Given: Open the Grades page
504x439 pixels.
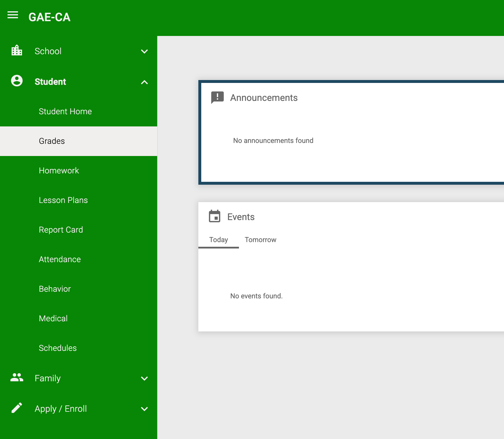Looking at the screenshot, I should pyautogui.click(x=52, y=141).
